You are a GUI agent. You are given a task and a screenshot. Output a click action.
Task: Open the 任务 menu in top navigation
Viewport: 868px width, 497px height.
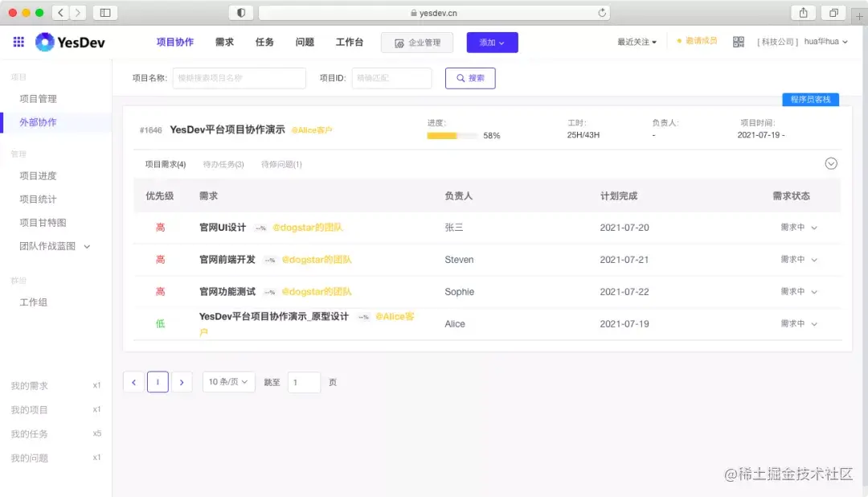[264, 42]
